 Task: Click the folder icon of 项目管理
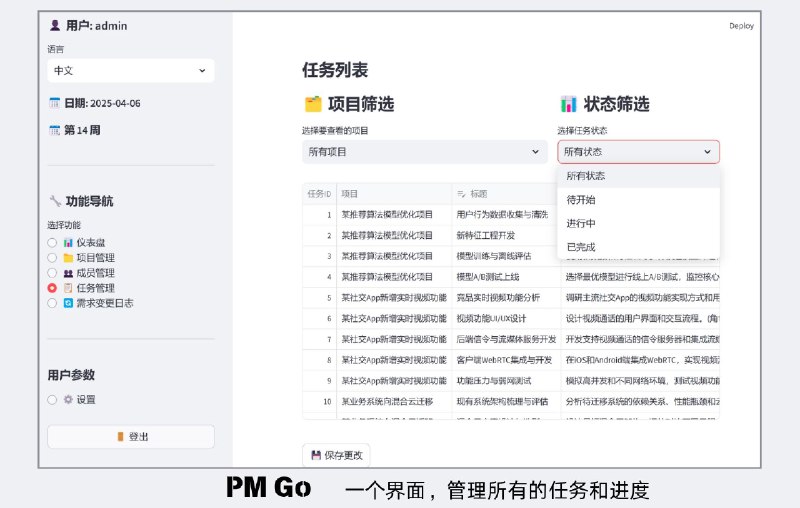click(68, 258)
